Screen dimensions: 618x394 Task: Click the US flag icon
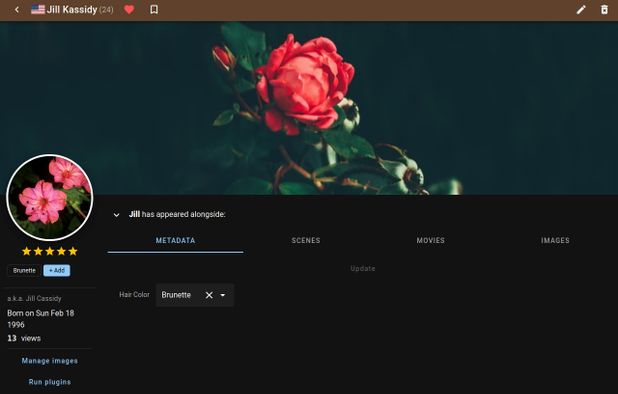pos(38,9)
